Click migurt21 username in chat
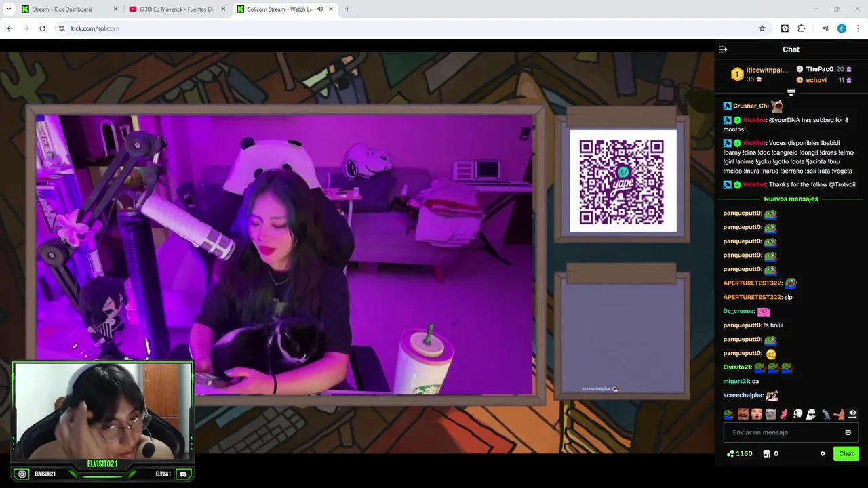Image resolution: width=868 pixels, height=488 pixels. (736, 381)
